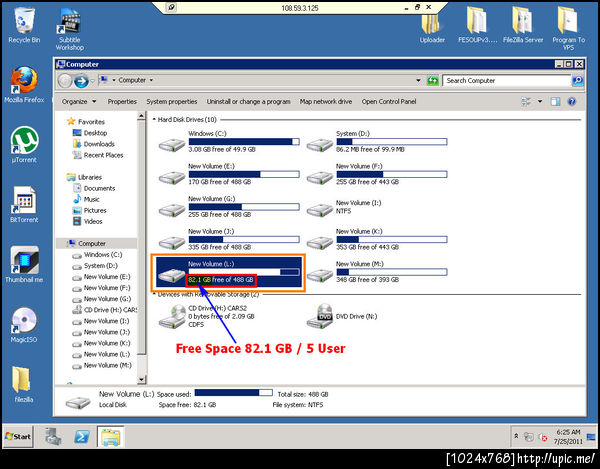
Task: Open PowerShell from taskbar
Action: coord(82,436)
